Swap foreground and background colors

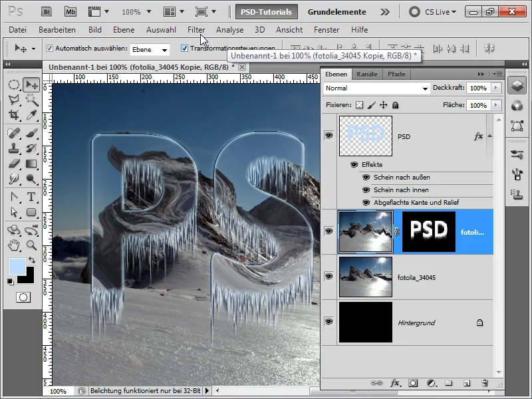click(x=32, y=260)
